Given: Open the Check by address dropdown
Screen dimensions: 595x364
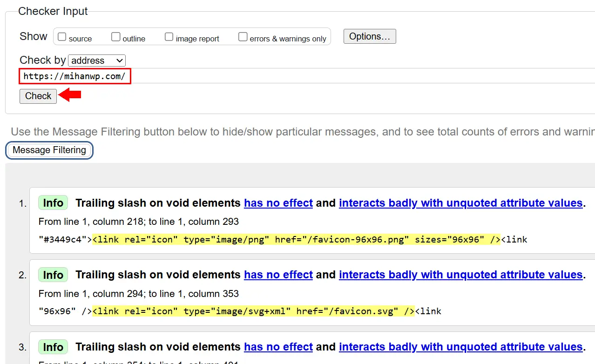Looking at the screenshot, I should click(97, 61).
